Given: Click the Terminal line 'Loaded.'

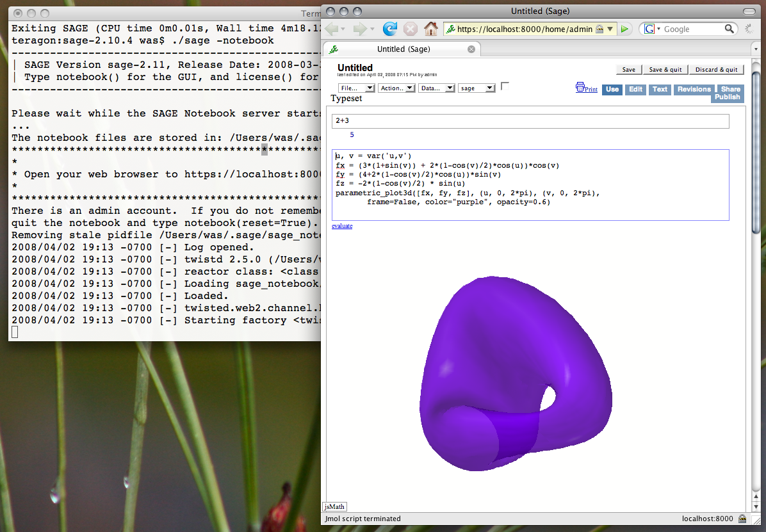Looking at the screenshot, I should (x=206, y=296).
